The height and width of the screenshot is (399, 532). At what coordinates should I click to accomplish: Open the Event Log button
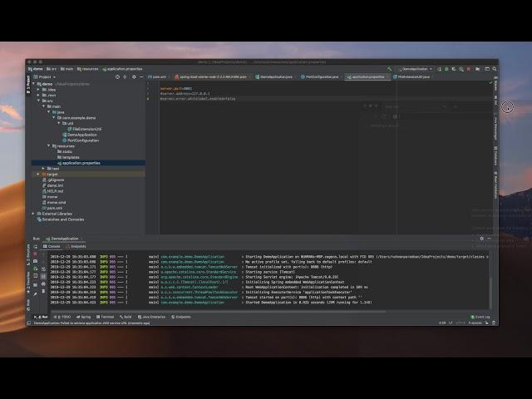coord(480,317)
